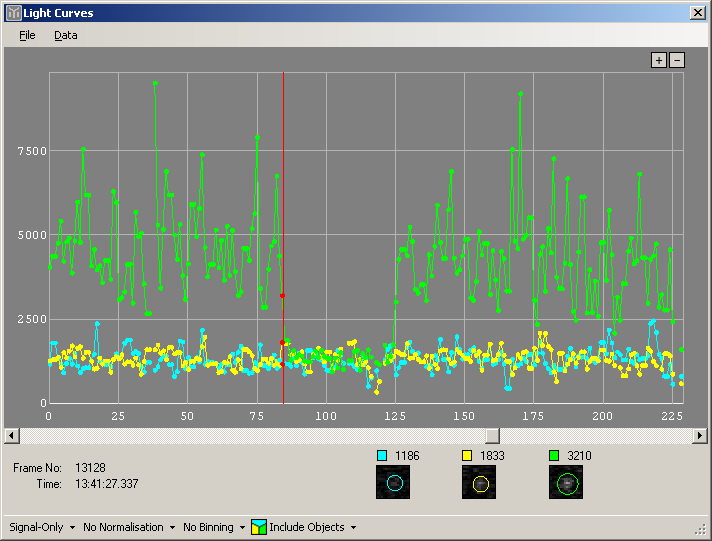Viewport: 712px width, 541px height.
Task: Click the Include Objects colored icon
Action: 259,527
